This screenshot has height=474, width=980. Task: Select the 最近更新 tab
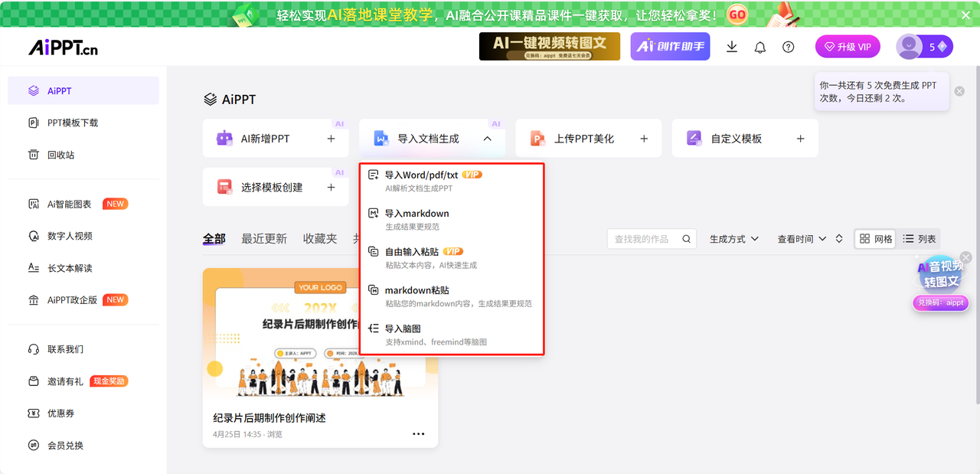point(264,239)
